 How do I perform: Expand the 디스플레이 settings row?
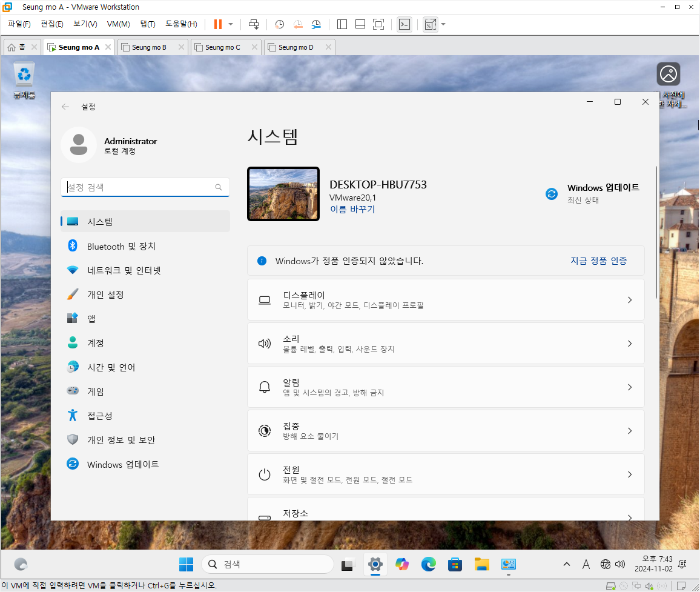tap(446, 300)
